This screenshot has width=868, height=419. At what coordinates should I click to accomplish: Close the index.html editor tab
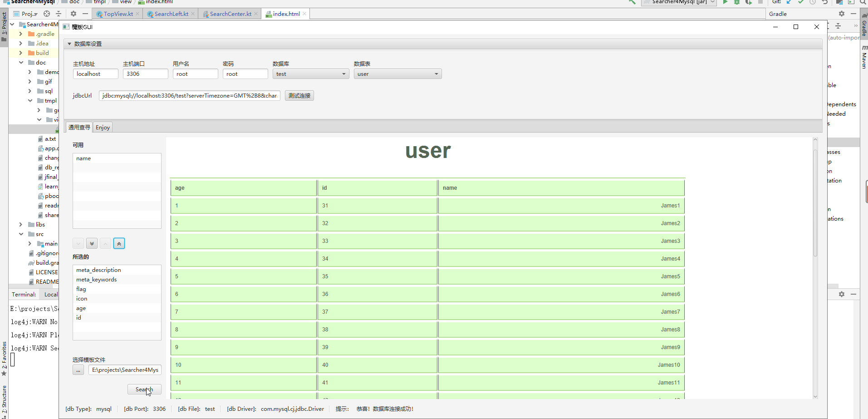pos(304,14)
